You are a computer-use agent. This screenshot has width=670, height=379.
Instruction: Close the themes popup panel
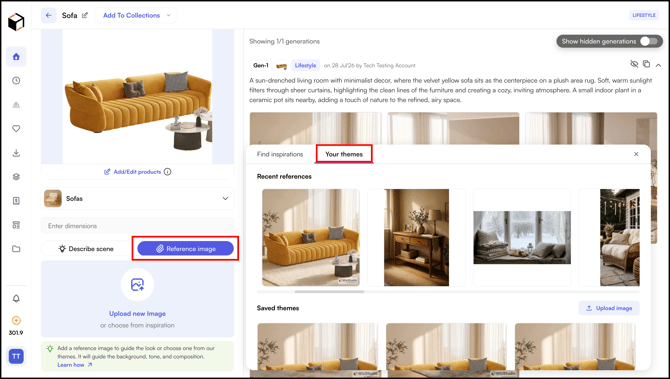(636, 154)
